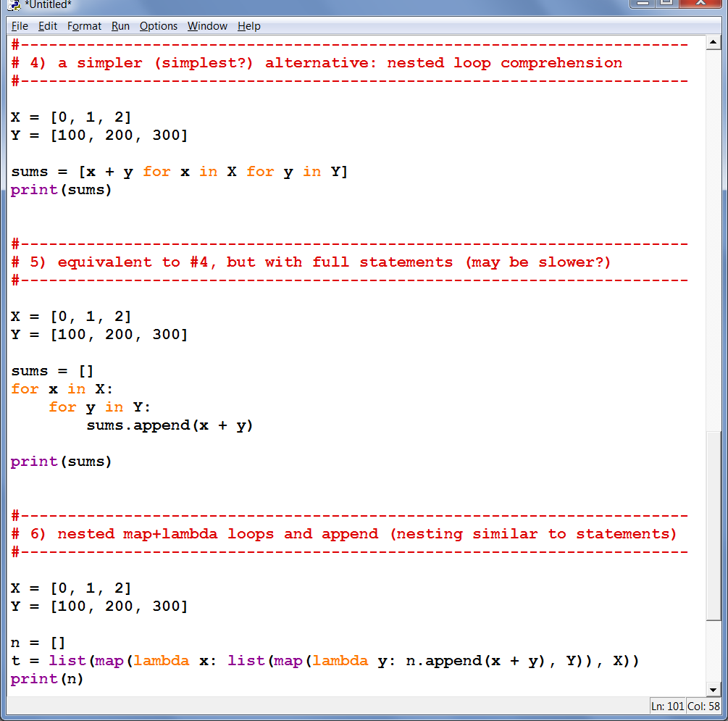Open the Run menu
Viewport: 728px width, 721px height.
coord(120,26)
